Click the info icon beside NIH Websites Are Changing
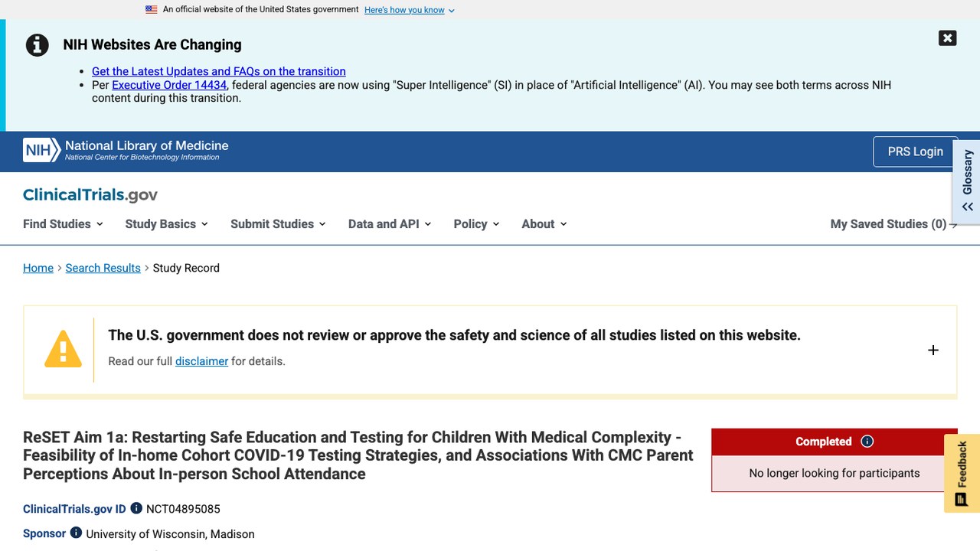Screen dimensions: 980x551 38,45
